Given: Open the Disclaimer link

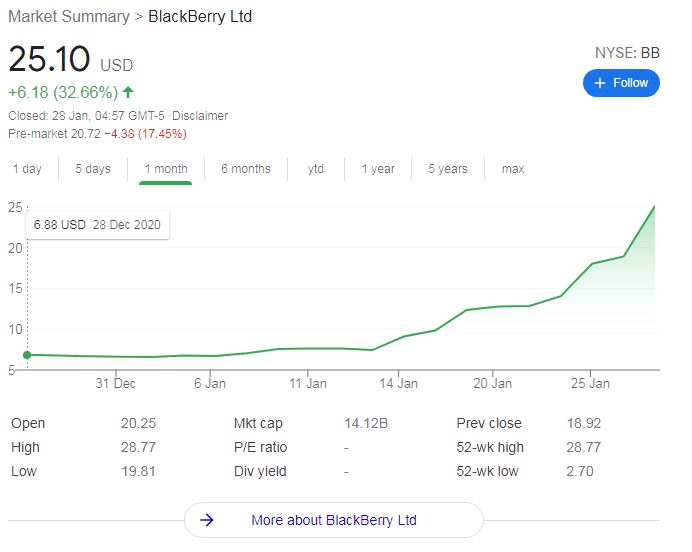Looking at the screenshot, I should [200, 116].
